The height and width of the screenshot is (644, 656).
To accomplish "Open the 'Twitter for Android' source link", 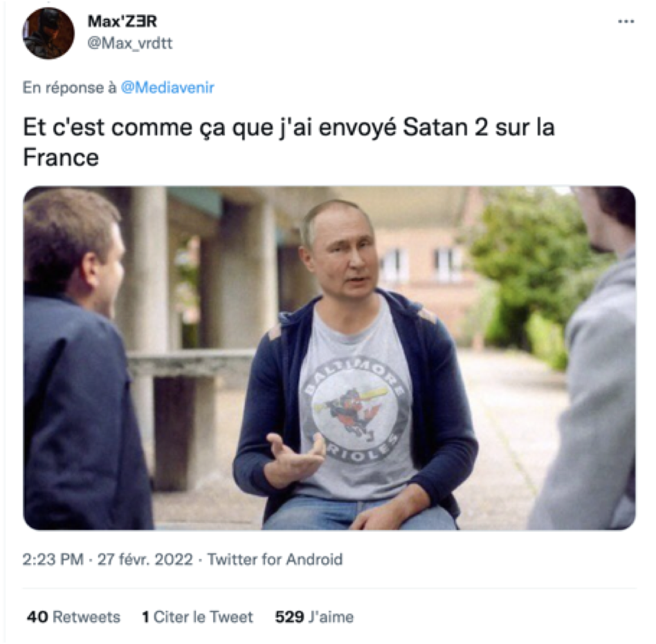I will point(275,559).
